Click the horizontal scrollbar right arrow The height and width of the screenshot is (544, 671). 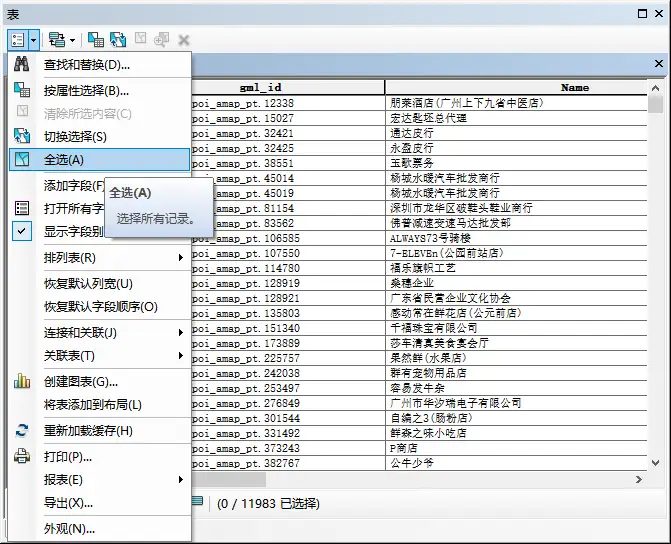tap(639, 479)
